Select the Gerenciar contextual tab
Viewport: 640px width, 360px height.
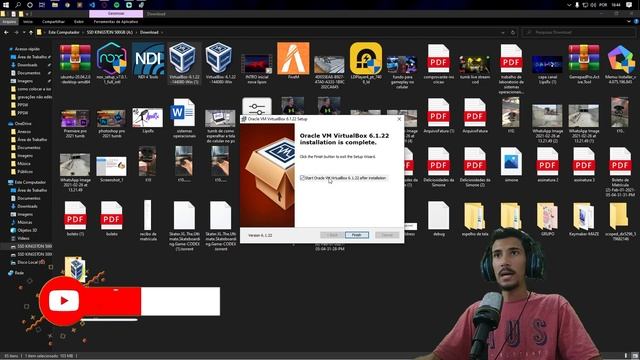click(116, 14)
